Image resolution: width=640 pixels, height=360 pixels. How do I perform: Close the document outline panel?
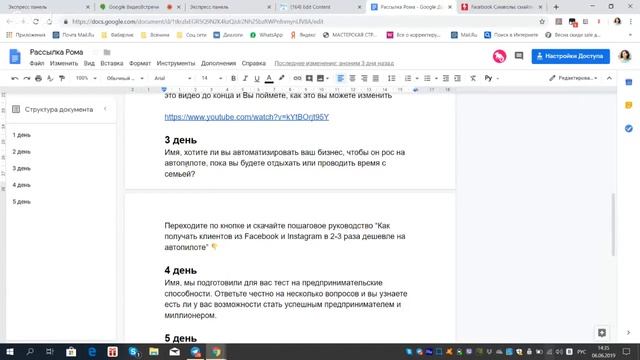tap(105, 109)
